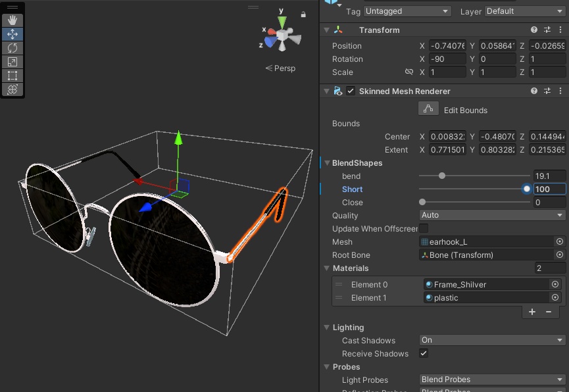Disable the Skinned Mesh Renderer checkbox
Image resolution: width=569 pixels, height=392 pixels.
pos(351,91)
